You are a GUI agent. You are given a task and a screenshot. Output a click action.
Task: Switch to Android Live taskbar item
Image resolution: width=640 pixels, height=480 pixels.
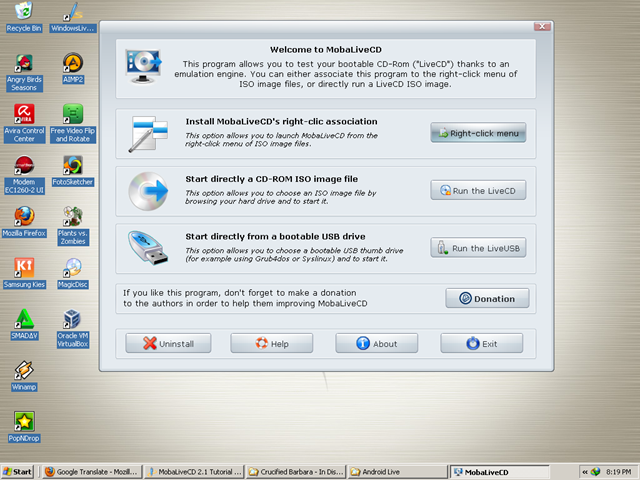click(x=398, y=472)
